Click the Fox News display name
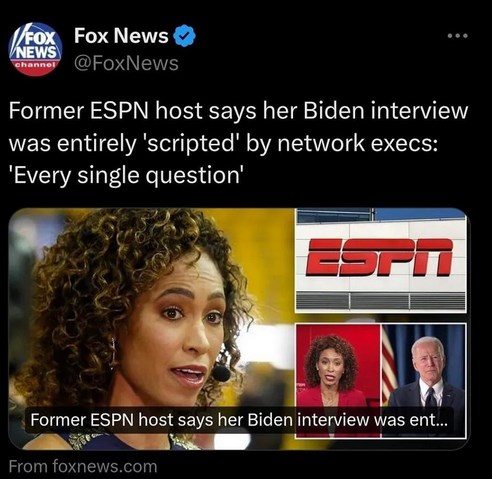The height and width of the screenshot is (479, 492). click(121, 35)
